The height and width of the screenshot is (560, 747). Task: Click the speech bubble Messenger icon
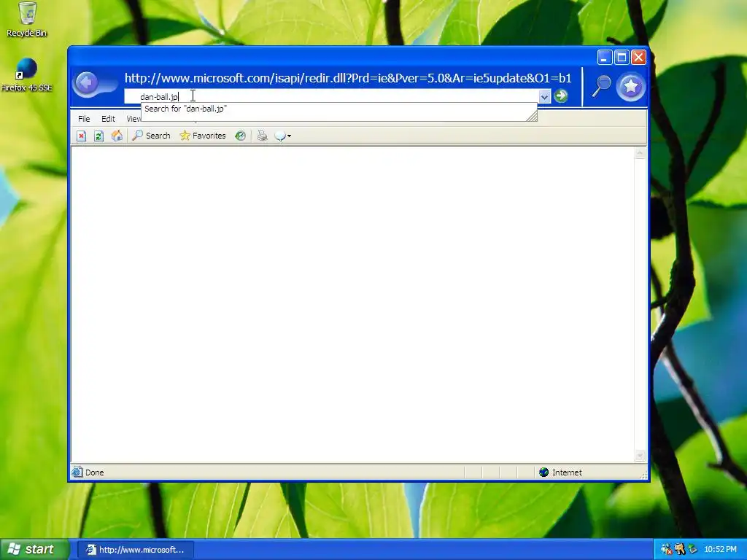(x=280, y=136)
